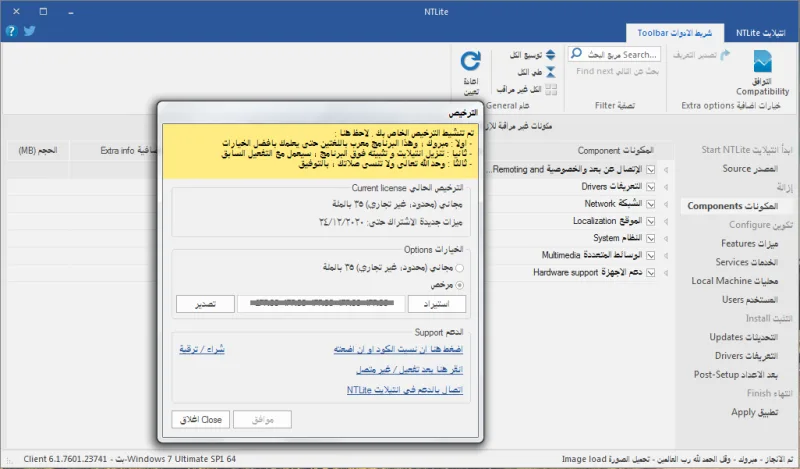Click the reset refresh arrow icon
800x469 pixels.
click(x=470, y=61)
